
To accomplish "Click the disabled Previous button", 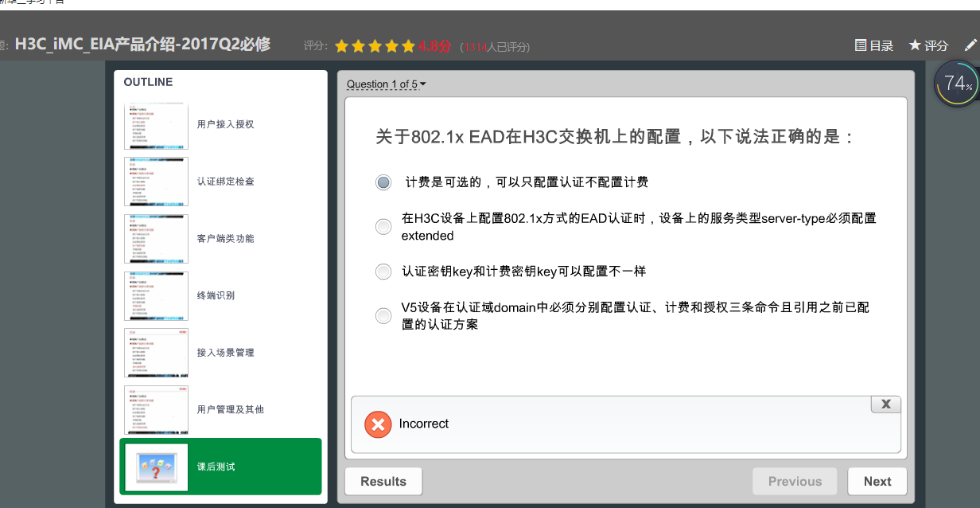I will pos(795,481).
